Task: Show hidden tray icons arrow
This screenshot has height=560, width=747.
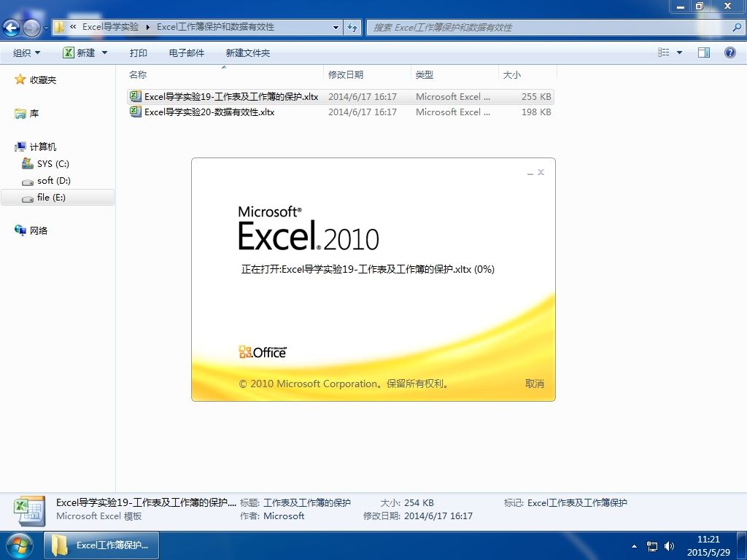Action: tap(634, 545)
